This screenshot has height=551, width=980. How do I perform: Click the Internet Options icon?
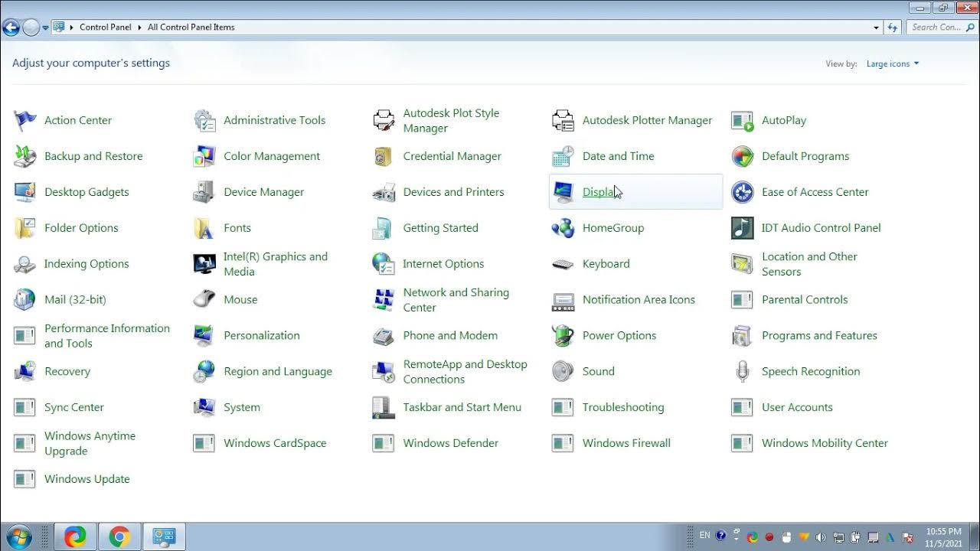(x=384, y=264)
